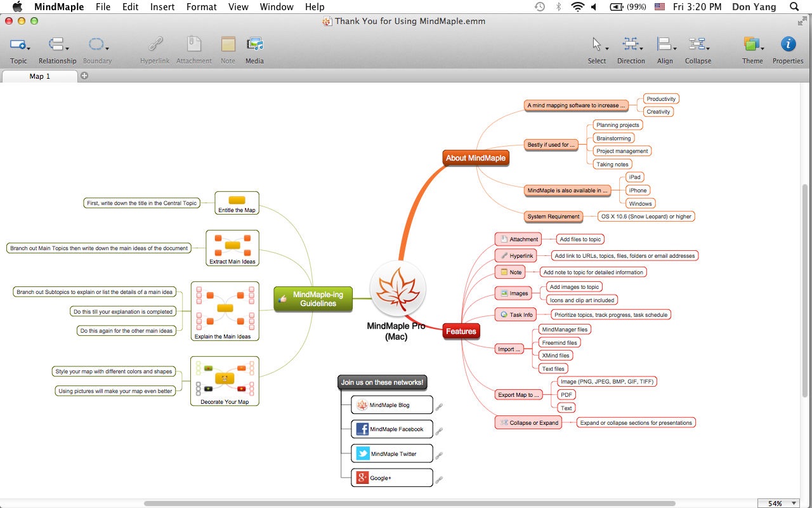The image size is (812, 508).
Task: Open the Relationship tool
Action: (57, 44)
